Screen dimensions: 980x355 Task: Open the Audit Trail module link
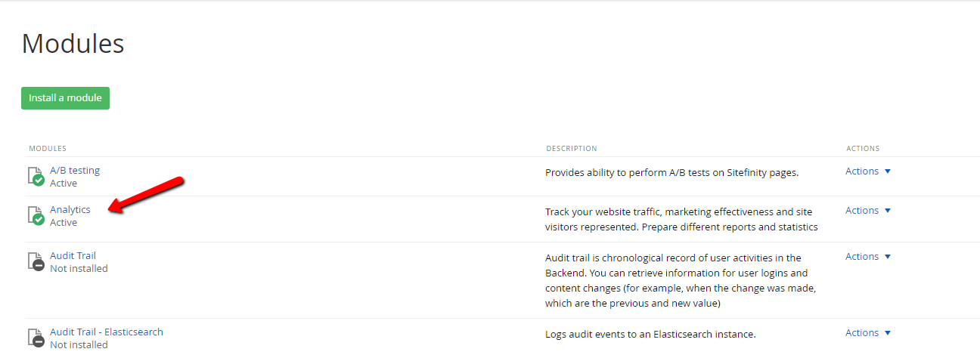(73, 256)
